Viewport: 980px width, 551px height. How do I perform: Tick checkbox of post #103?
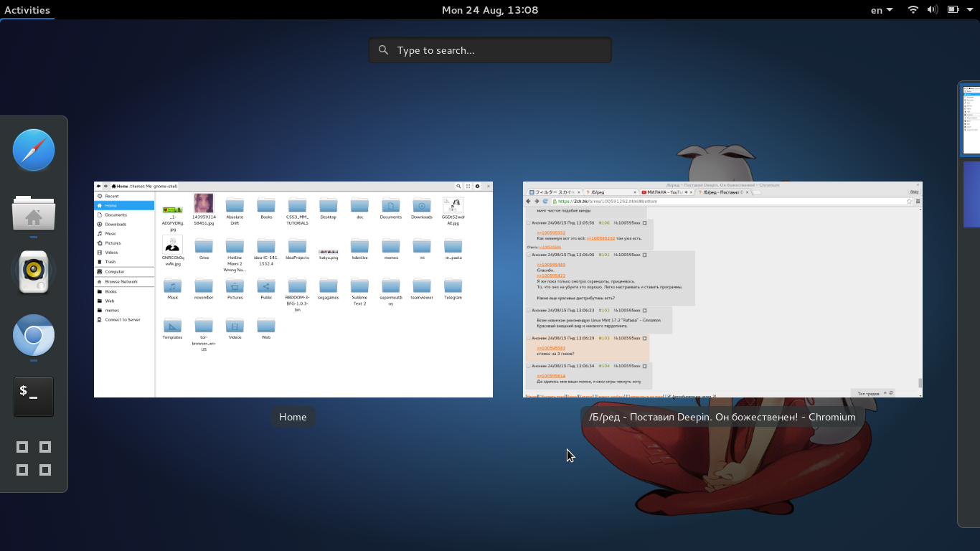click(529, 338)
